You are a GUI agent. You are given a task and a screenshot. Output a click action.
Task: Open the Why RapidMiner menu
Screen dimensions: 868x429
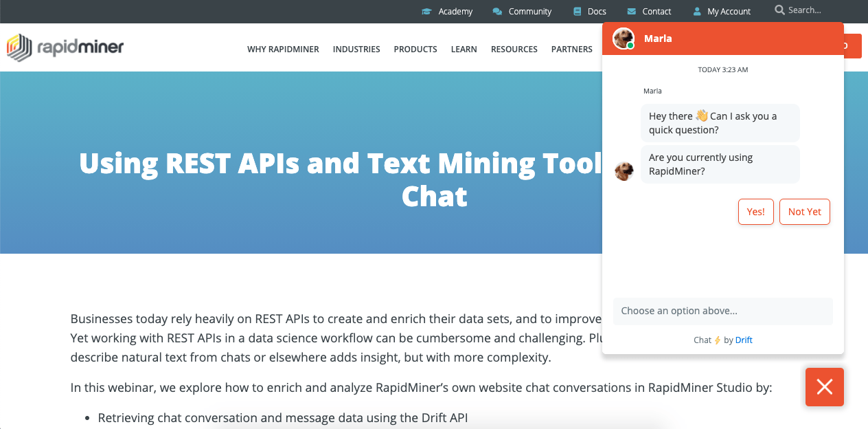coord(283,49)
